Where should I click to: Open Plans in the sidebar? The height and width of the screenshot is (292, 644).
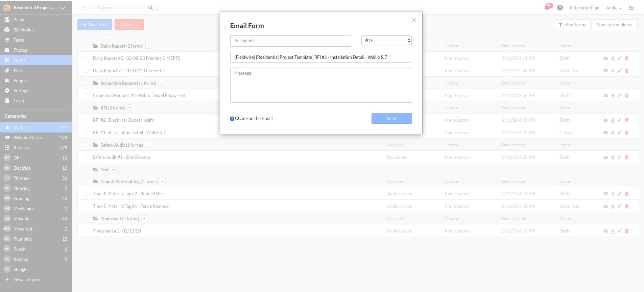pyautogui.click(x=19, y=20)
